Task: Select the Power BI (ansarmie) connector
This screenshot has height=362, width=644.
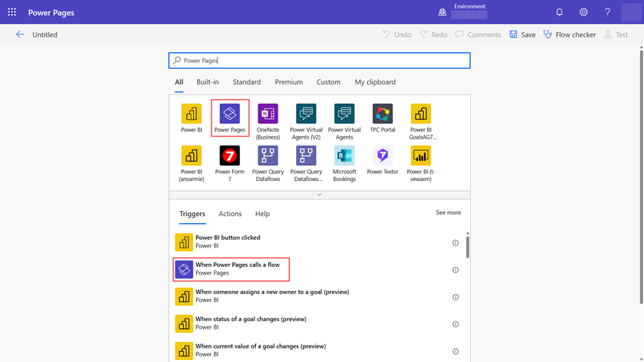Action: point(191,164)
